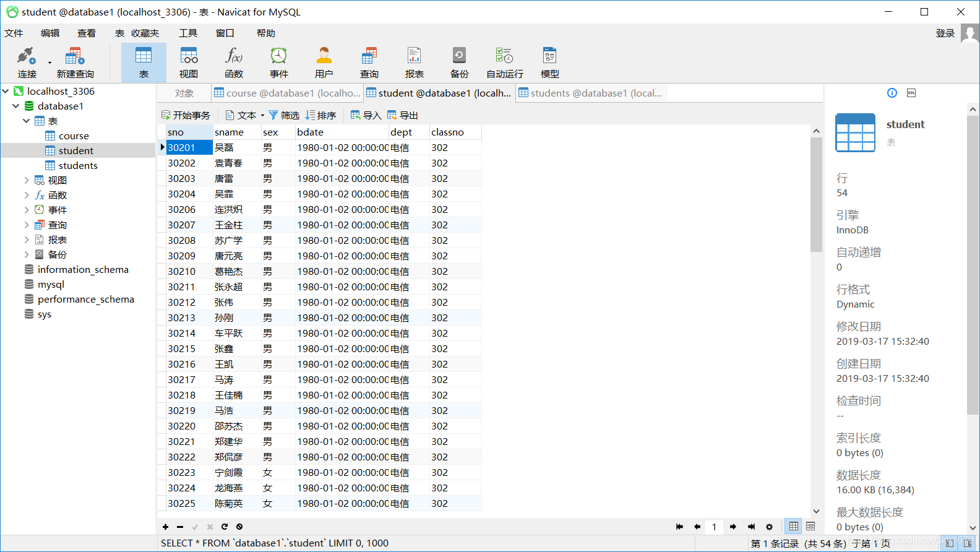
Task: Add a new record with plus icon
Action: coord(165,527)
